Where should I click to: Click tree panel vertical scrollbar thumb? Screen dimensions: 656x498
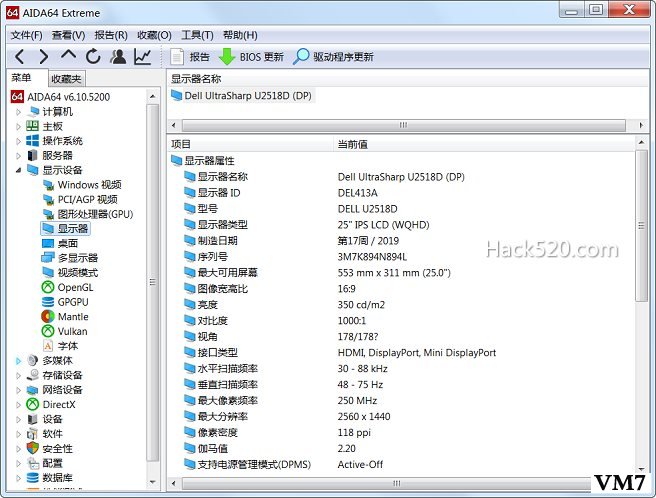point(153,282)
